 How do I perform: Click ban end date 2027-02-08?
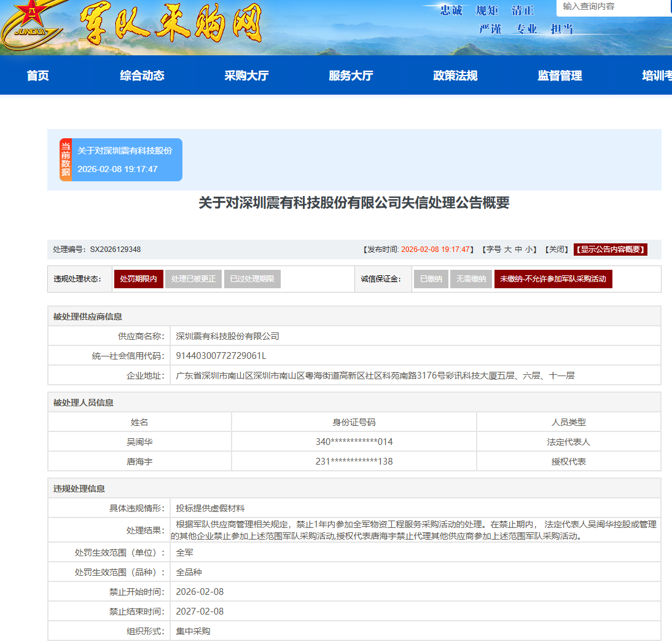click(200, 612)
